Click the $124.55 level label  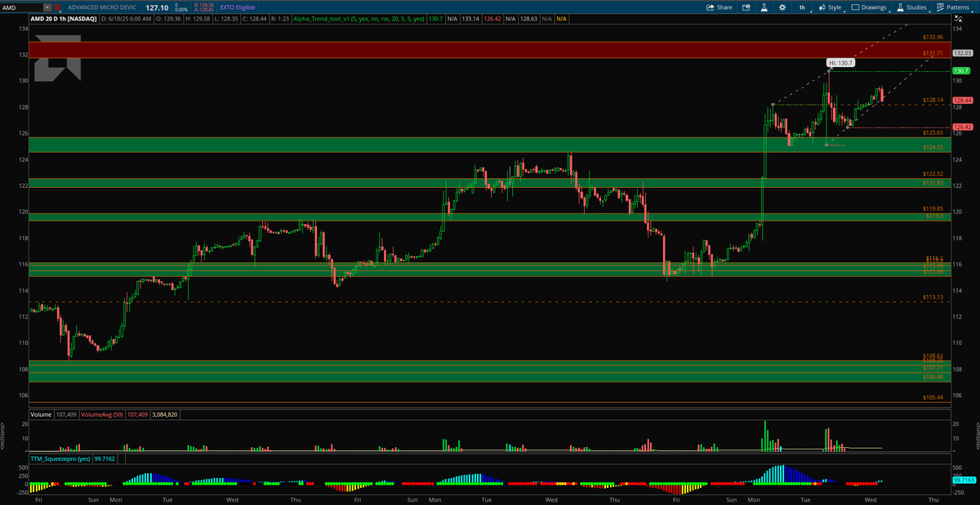pos(933,147)
